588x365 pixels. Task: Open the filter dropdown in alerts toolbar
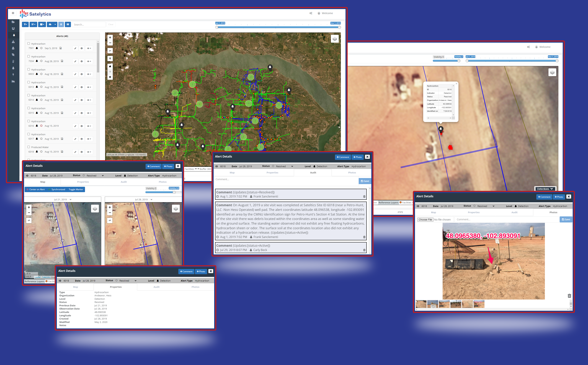coord(25,24)
